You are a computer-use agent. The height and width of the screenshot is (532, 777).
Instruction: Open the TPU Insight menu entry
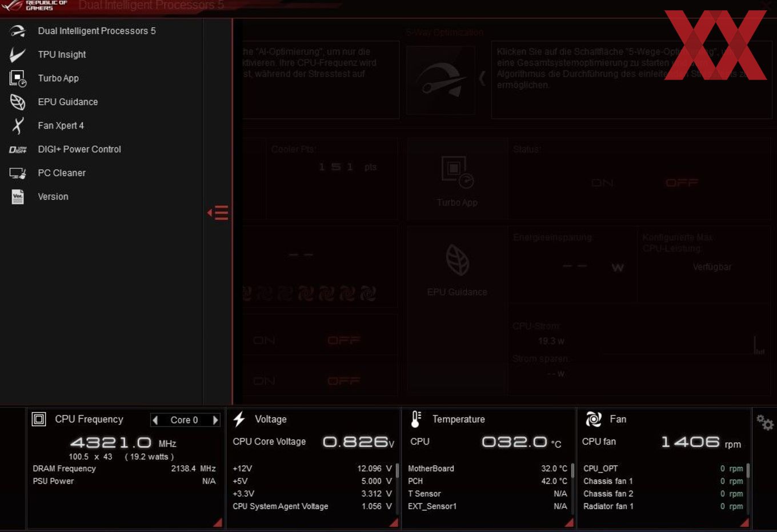[62, 54]
